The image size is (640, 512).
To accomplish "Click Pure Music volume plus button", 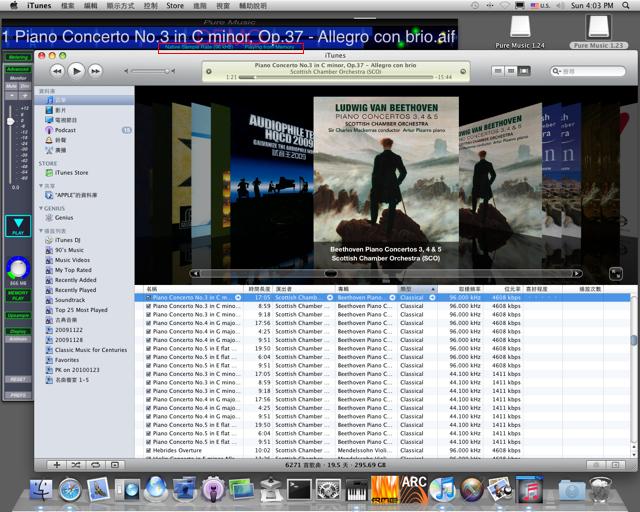I will coord(25,96).
